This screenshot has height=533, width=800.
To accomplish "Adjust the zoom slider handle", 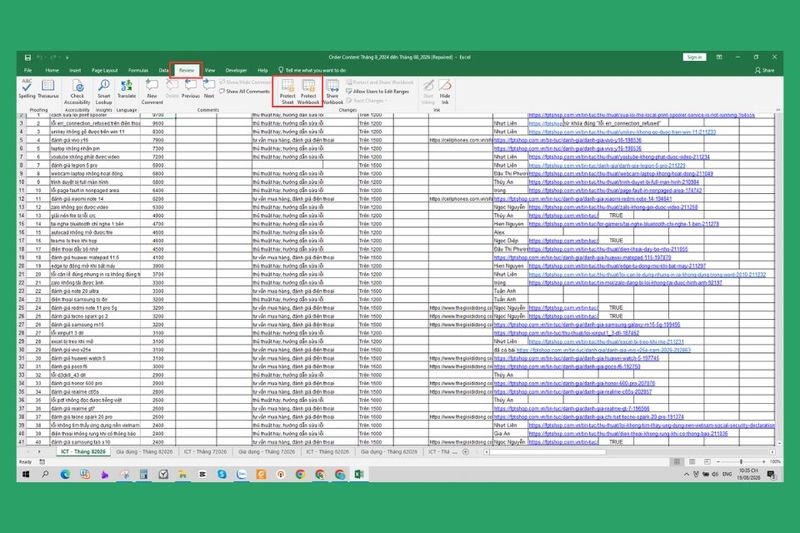I will click(x=741, y=462).
